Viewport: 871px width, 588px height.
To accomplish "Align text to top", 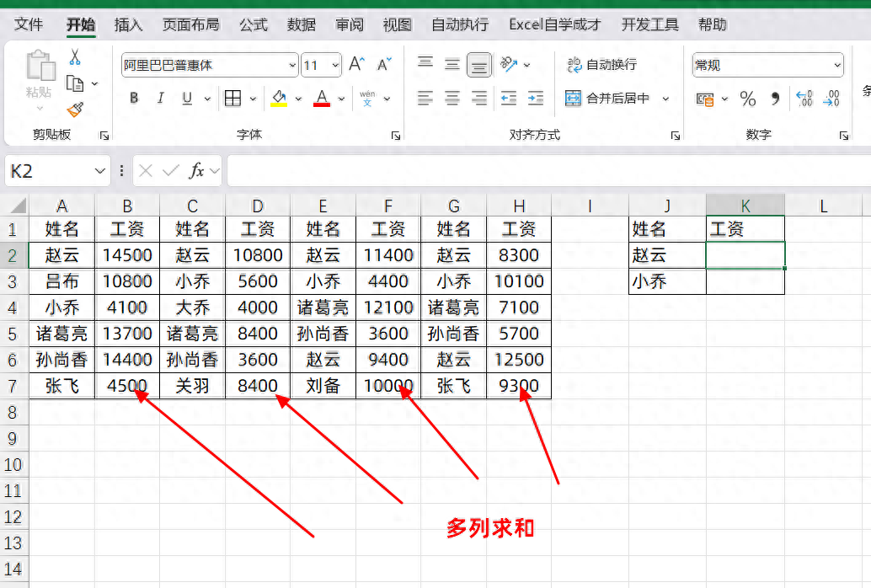I will coord(425,63).
